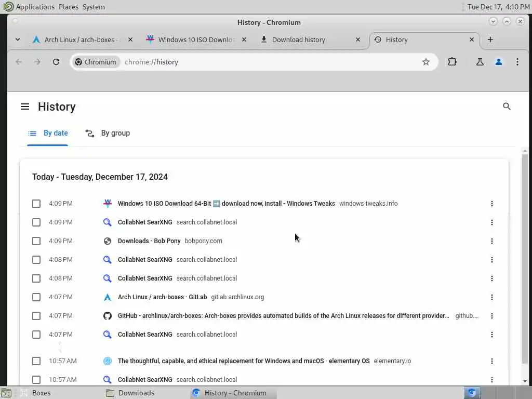The image size is (532, 399).
Task: Click the Windows Tweaks favicon in history row
Action: tap(107, 204)
